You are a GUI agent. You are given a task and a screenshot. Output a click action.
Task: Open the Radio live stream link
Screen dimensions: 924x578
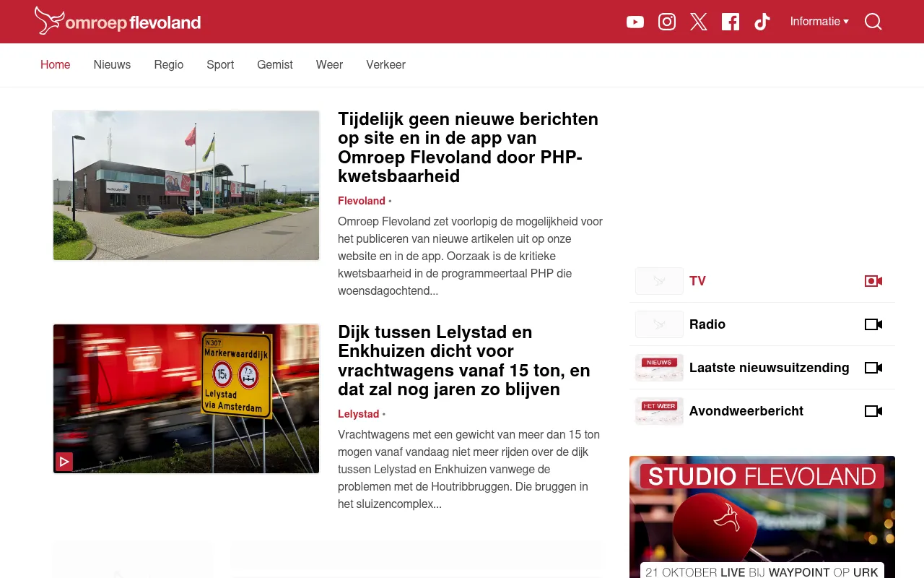click(707, 324)
